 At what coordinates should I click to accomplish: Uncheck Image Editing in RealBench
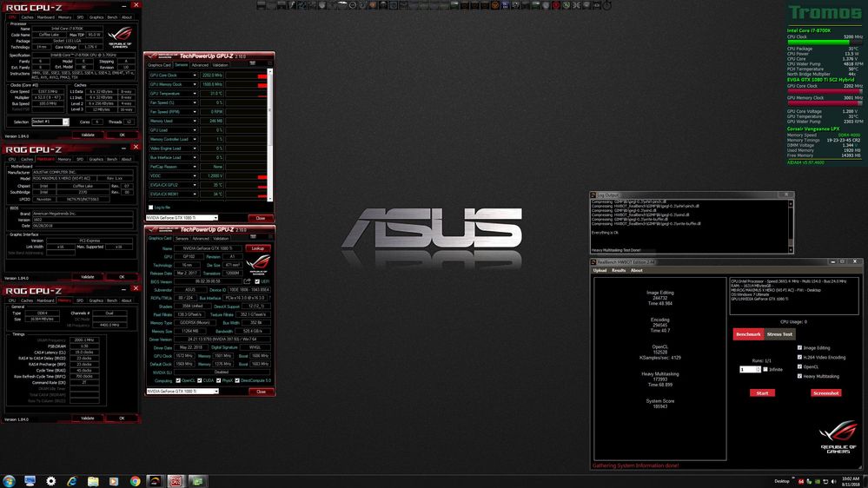pyautogui.click(x=799, y=348)
